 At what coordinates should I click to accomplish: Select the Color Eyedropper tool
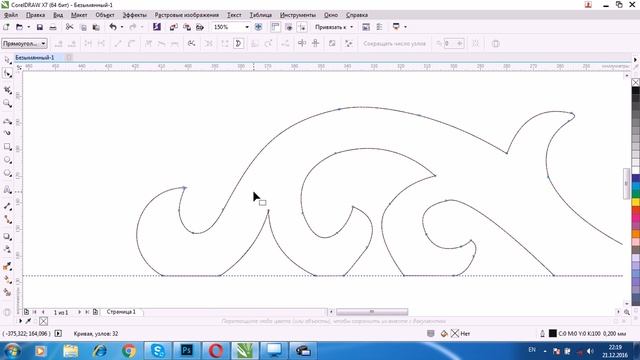click(x=7, y=267)
